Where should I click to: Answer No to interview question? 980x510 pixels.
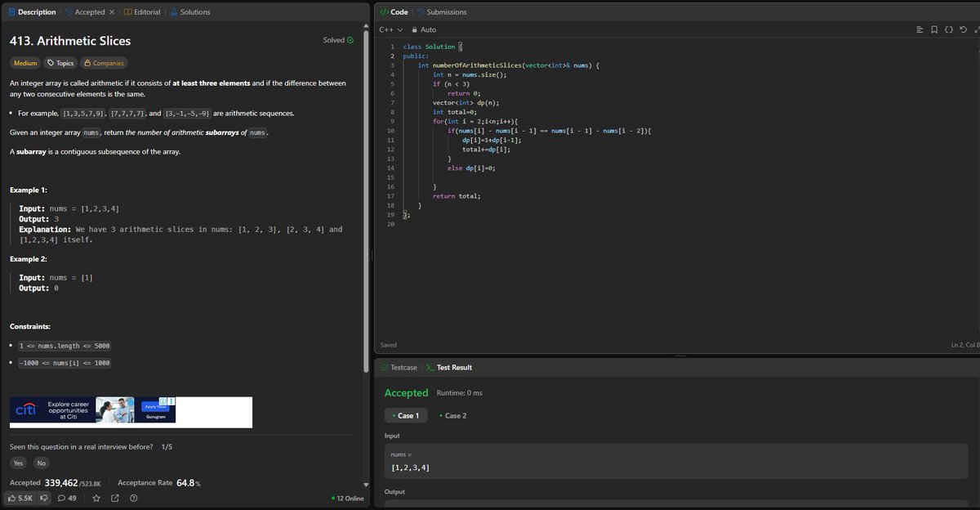[x=41, y=463]
